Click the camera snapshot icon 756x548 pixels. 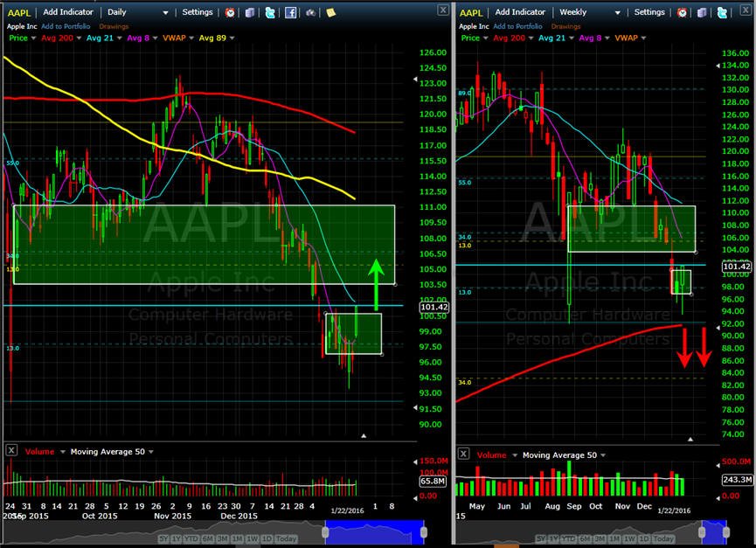coord(310,12)
